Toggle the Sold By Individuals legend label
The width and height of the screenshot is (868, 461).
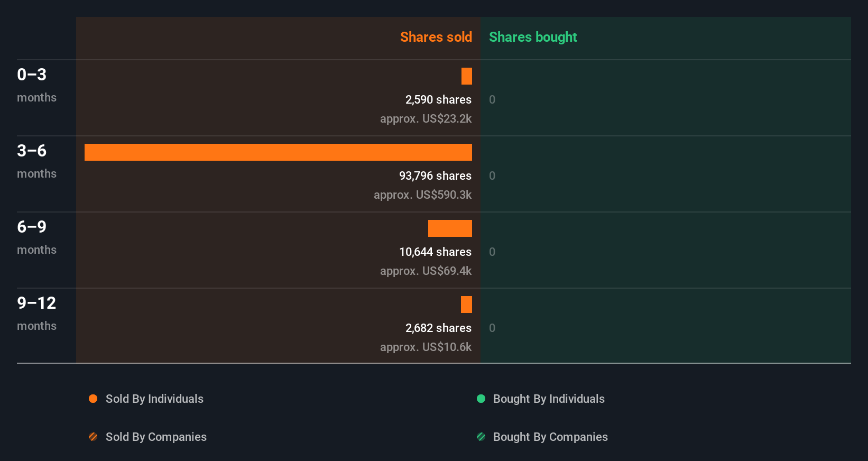(154, 399)
